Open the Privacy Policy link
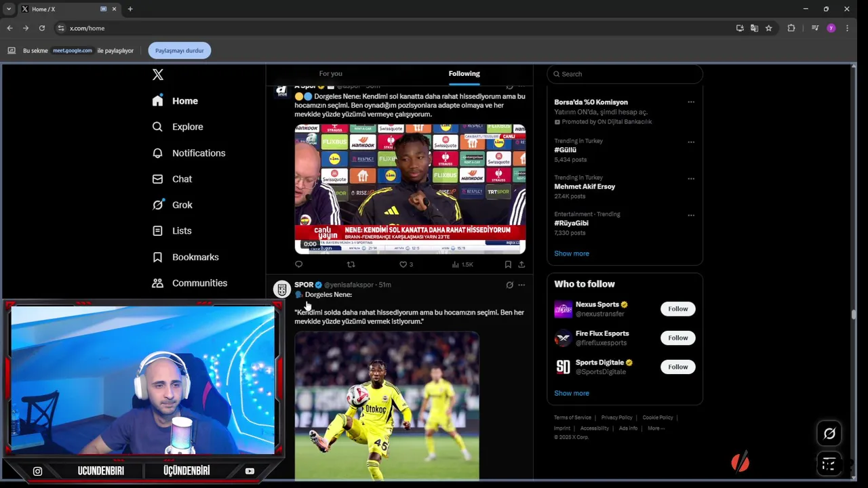868x488 pixels. pos(616,418)
